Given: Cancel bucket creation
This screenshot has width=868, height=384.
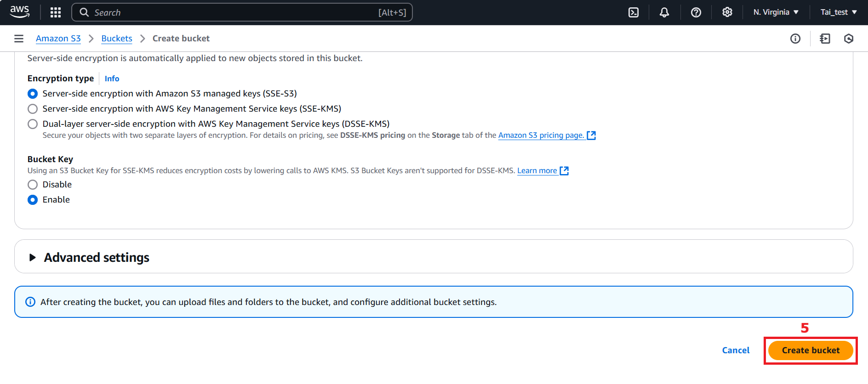Looking at the screenshot, I should pyautogui.click(x=736, y=350).
